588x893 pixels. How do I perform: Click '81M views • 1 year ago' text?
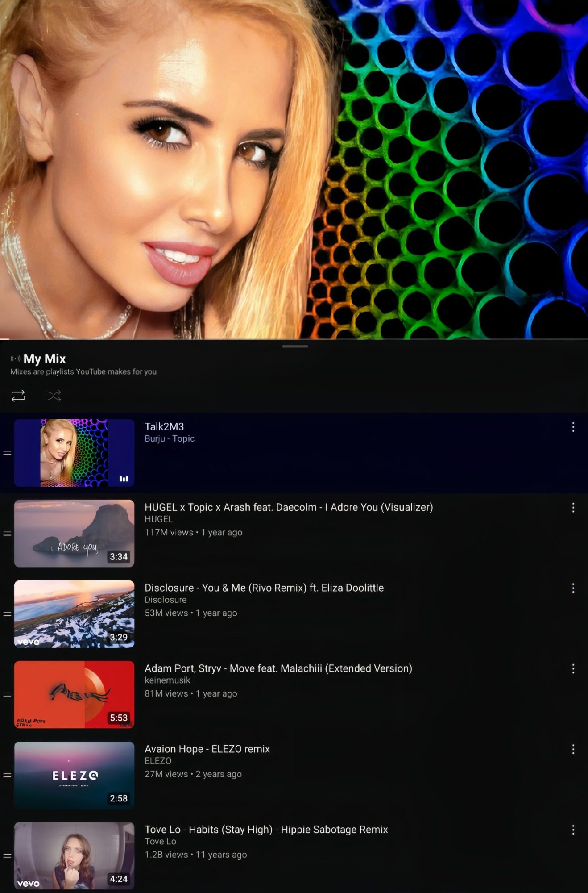190,694
